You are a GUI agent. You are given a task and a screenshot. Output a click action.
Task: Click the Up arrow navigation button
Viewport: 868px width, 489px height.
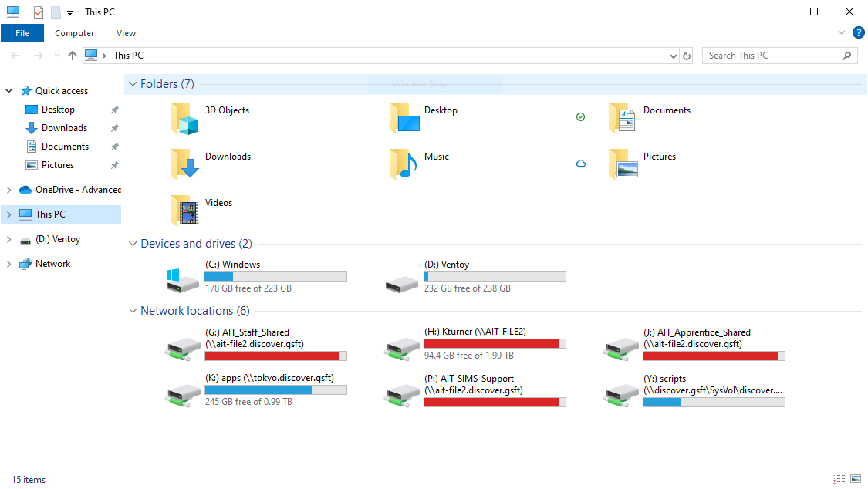(x=72, y=56)
